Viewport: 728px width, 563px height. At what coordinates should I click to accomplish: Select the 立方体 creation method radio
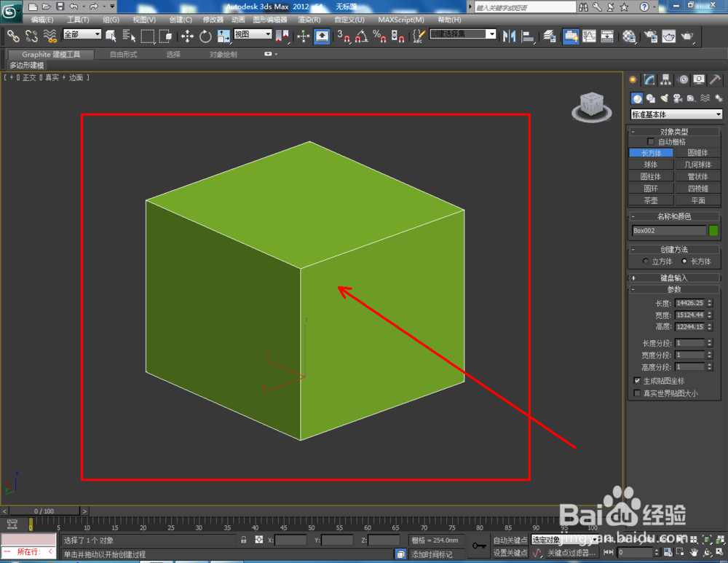tap(645, 261)
